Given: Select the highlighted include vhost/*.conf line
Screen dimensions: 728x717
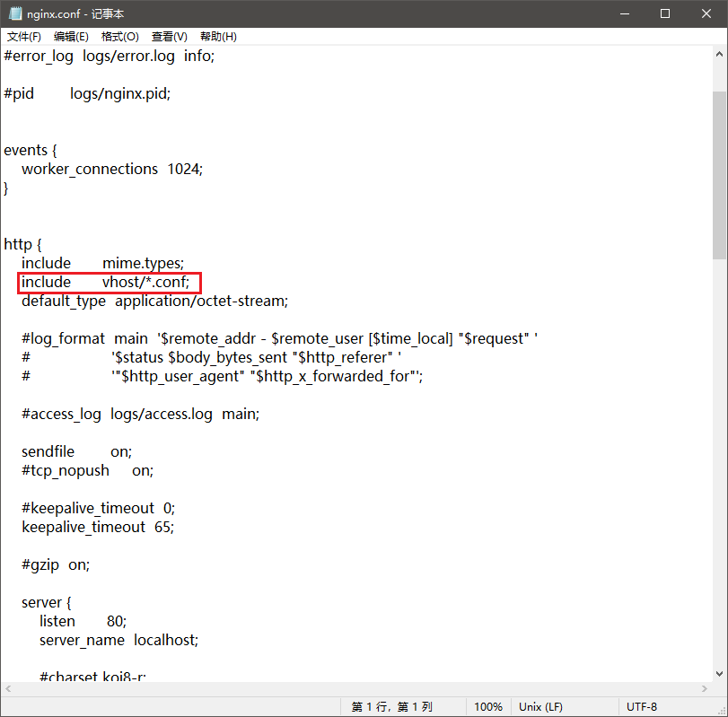Looking at the screenshot, I should click(x=108, y=282).
